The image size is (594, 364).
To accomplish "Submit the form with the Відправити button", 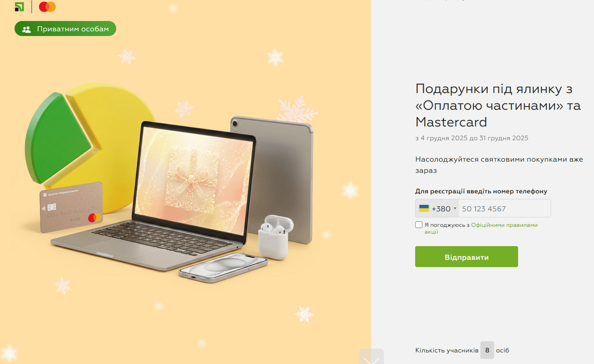I will tap(466, 256).
